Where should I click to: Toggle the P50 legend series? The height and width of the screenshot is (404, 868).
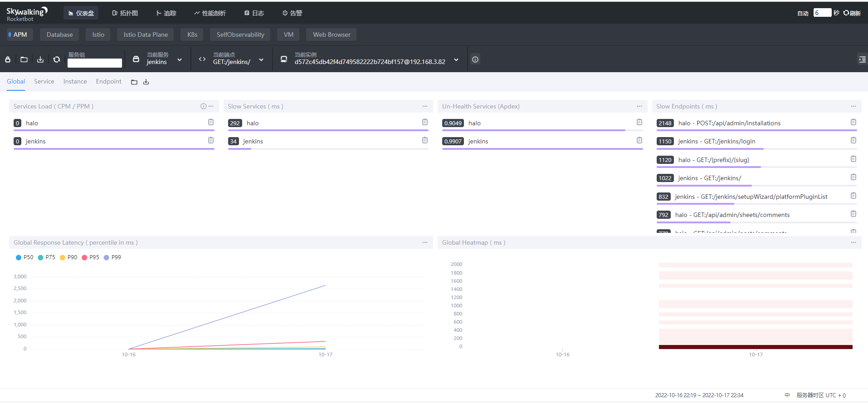(x=24, y=257)
